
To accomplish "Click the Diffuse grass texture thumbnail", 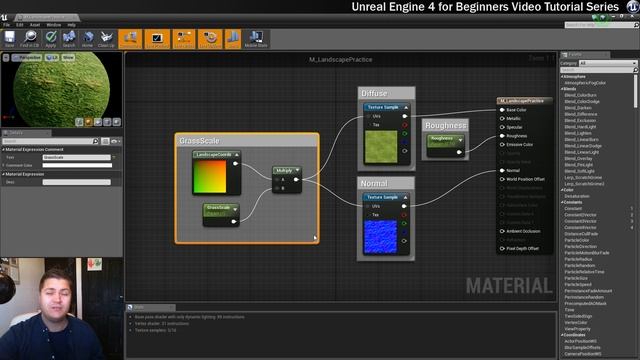I will pyautogui.click(x=381, y=147).
